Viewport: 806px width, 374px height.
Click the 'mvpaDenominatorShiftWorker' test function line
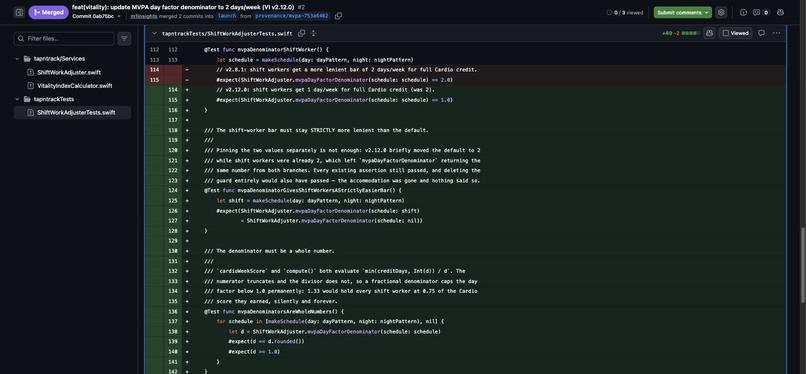pos(266,50)
